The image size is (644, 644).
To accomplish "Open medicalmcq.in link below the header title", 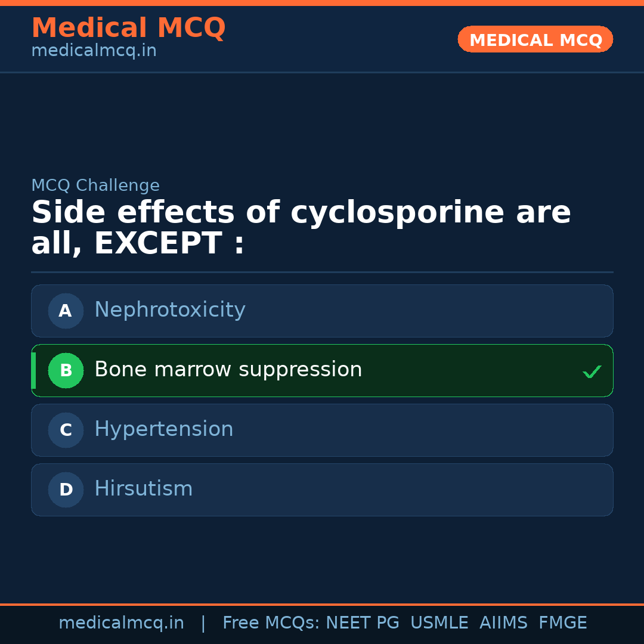I will click(94, 51).
